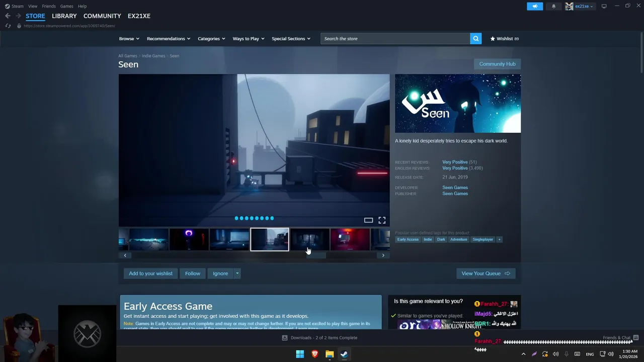
Task: Click the site lock icon beside the URL
Action: pyautogui.click(x=19, y=26)
